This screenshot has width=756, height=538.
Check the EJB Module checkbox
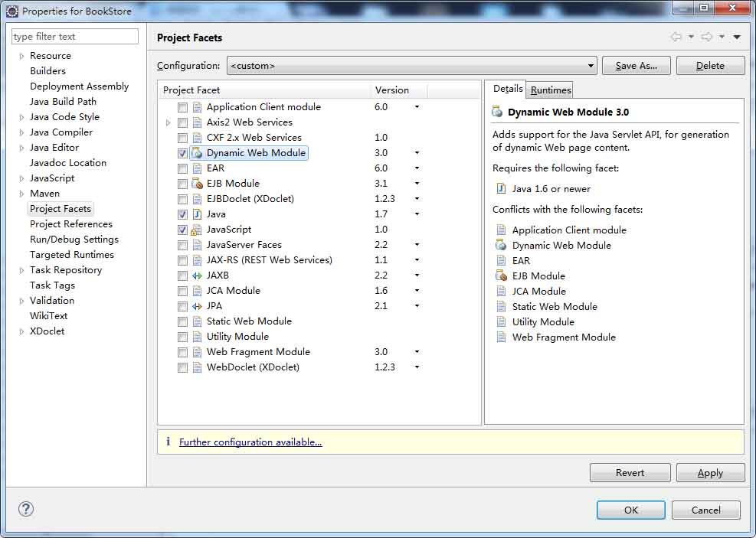(x=182, y=184)
